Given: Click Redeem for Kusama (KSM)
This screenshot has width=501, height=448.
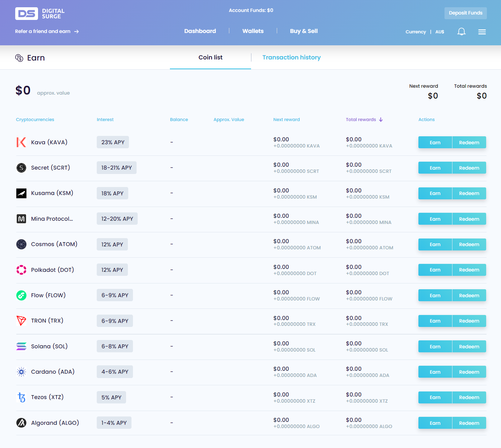Looking at the screenshot, I should (469, 193).
